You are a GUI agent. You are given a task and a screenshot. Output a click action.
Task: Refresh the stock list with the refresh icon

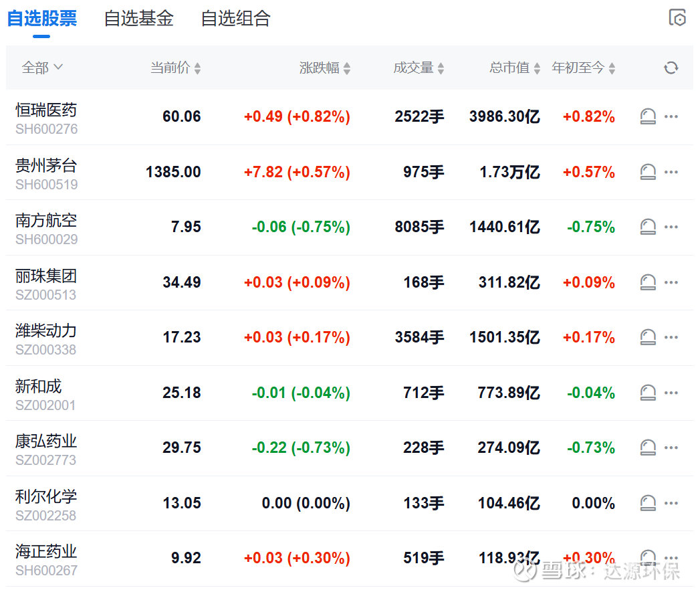pyautogui.click(x=671, y=68)
